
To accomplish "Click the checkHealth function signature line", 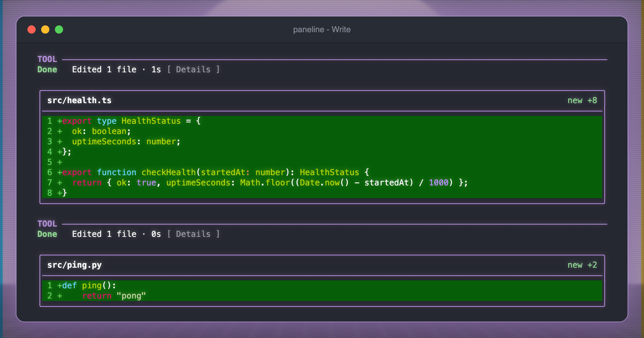I will coord(322,172).
